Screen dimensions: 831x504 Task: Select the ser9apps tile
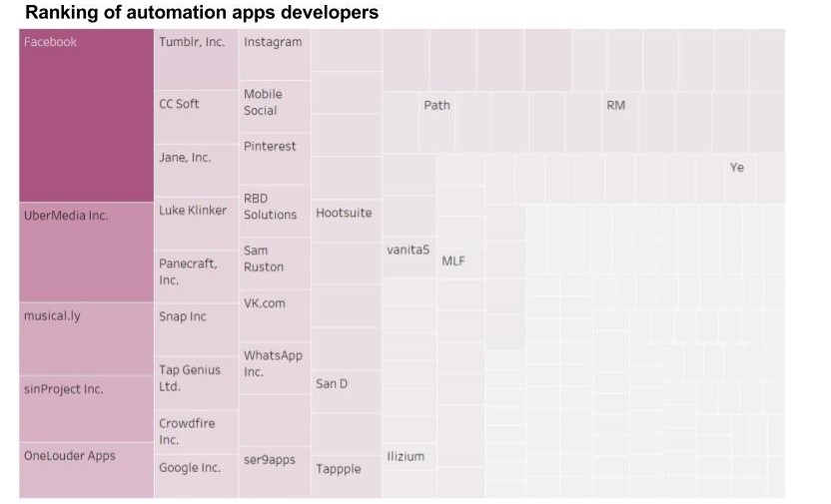pos(275,472)
